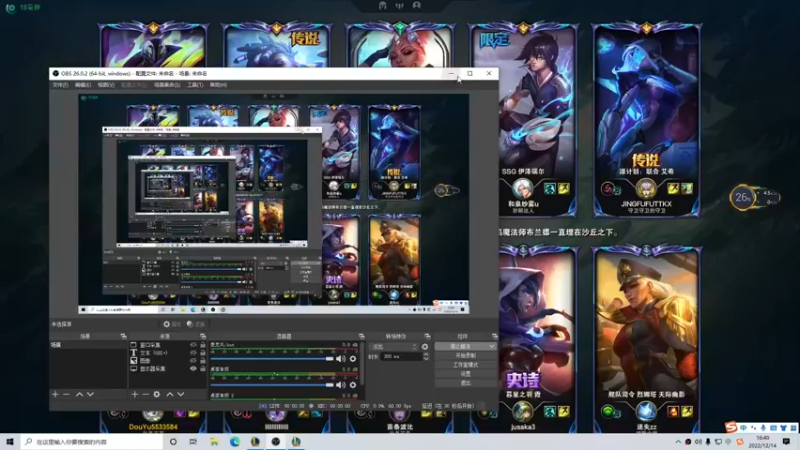This screenshot has height=450, width=800.
Task: Mute the microphone speaker icon
Action: (x=340, y=359)
